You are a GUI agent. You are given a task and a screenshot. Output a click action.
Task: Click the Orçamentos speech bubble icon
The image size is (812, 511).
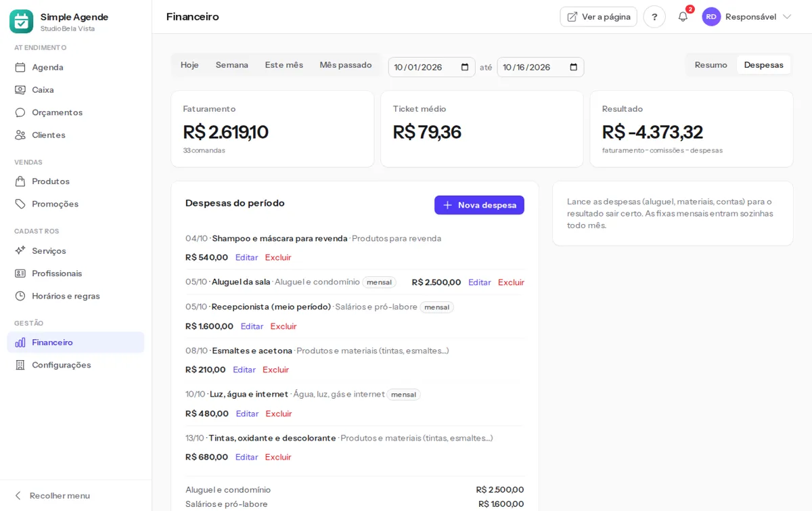tap(20, 112)
